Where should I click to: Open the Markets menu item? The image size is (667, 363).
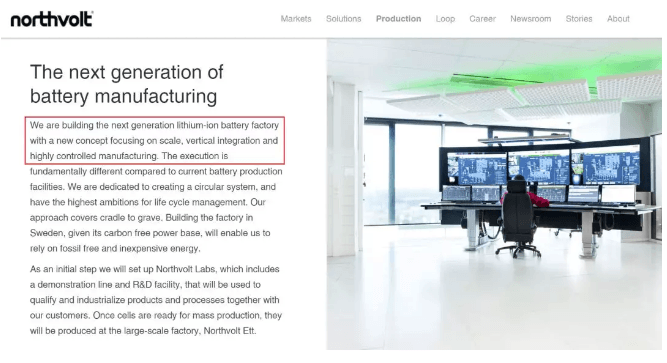(296, 19)
